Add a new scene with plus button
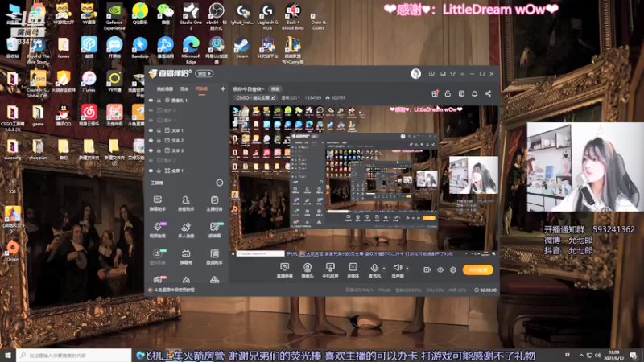 click(x=223, y=88)
